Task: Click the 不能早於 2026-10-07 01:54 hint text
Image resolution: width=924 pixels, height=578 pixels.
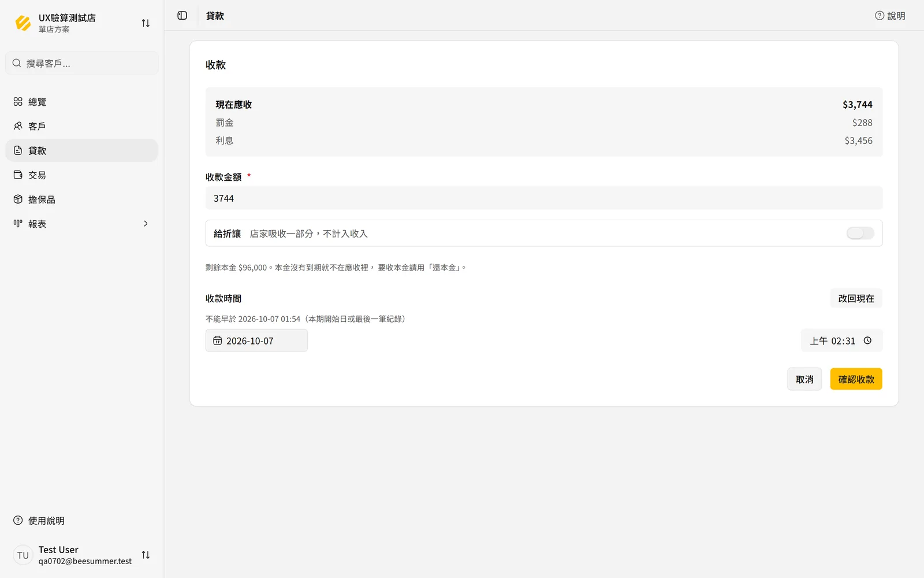Action: 307,319
